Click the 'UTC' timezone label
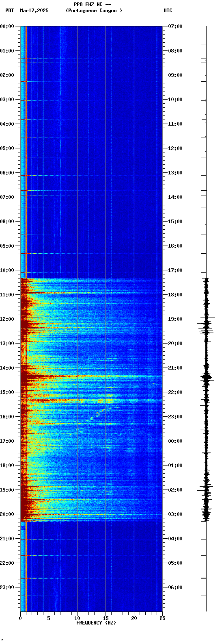 [x=168, y=11]
